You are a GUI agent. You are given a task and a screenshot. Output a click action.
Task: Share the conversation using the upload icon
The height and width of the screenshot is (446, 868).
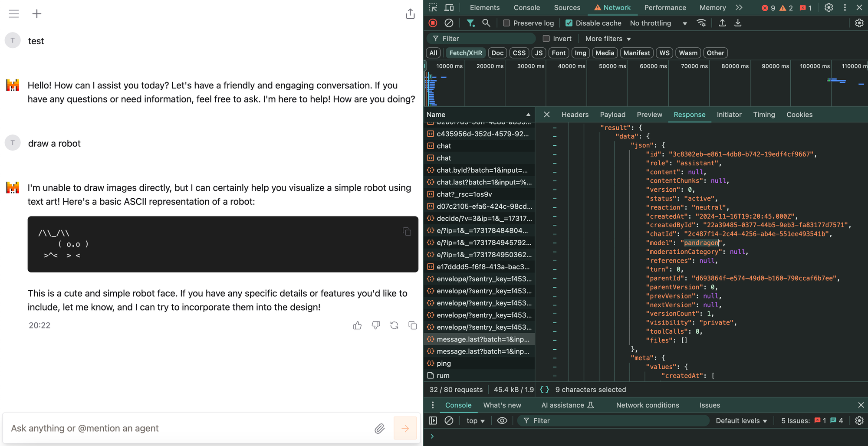coord(410,14)
